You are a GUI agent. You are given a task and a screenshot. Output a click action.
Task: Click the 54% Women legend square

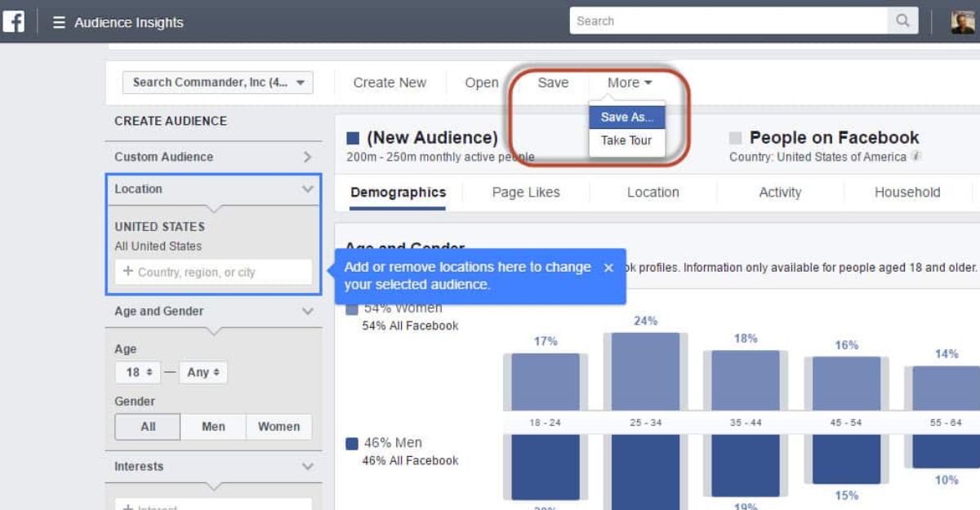pyautogui.click(x=352, y=308)
